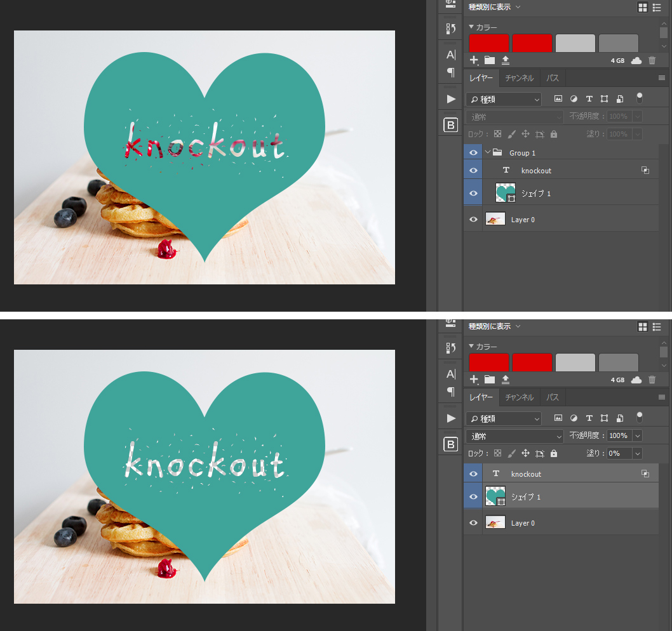Lock artboard nesting icon in lower screenshot

(x=540, y=453)
